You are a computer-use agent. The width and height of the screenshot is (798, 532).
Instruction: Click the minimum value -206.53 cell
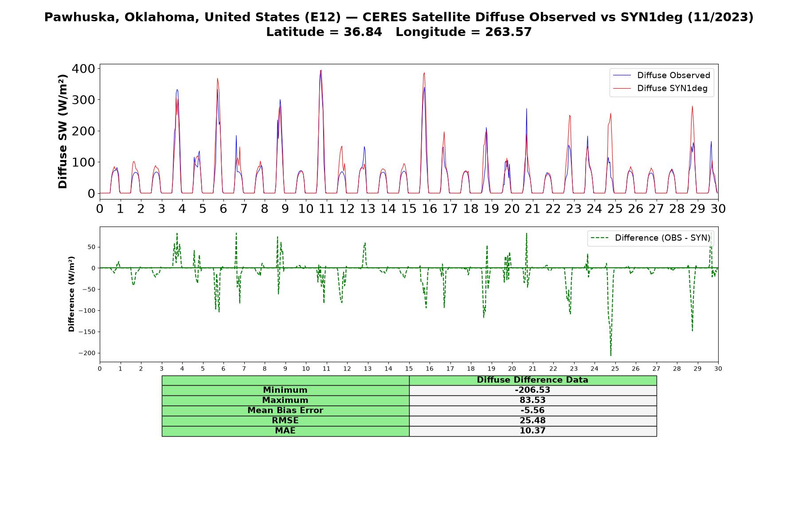532,390
